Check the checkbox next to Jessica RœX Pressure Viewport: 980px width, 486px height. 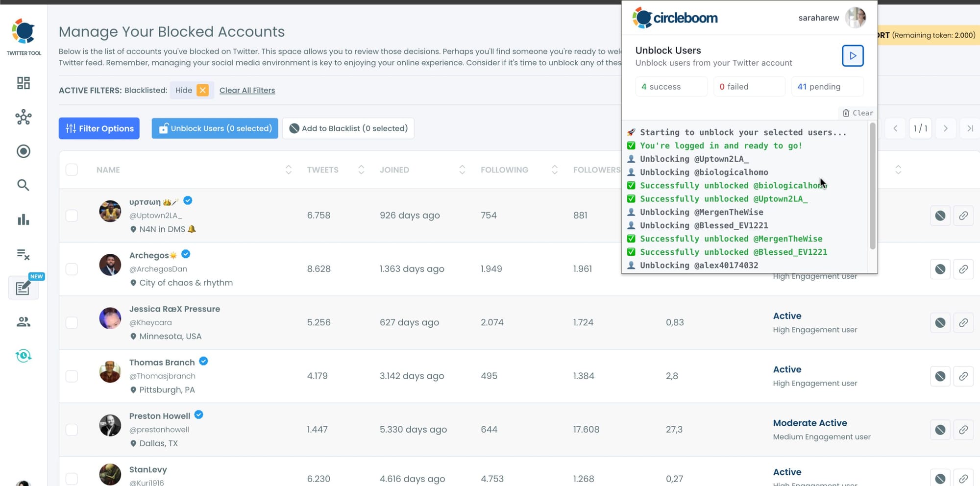pyautogui.click(x=72, y=322)
